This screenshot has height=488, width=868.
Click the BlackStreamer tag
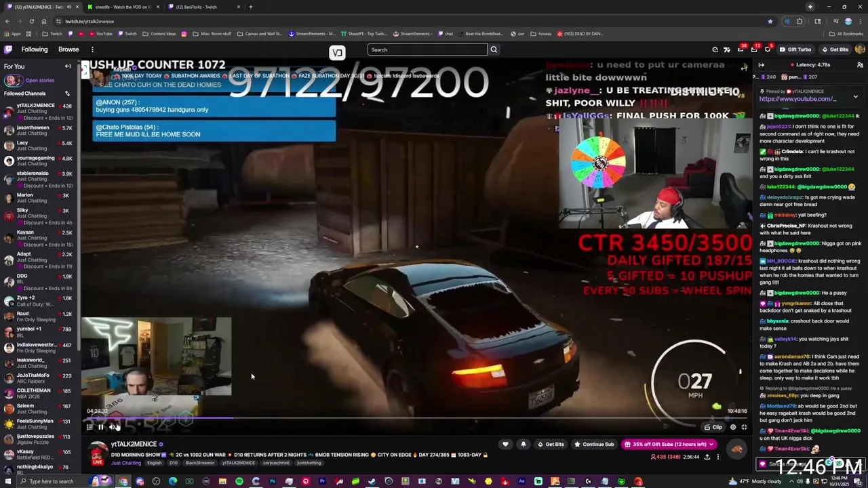[200, 463]
